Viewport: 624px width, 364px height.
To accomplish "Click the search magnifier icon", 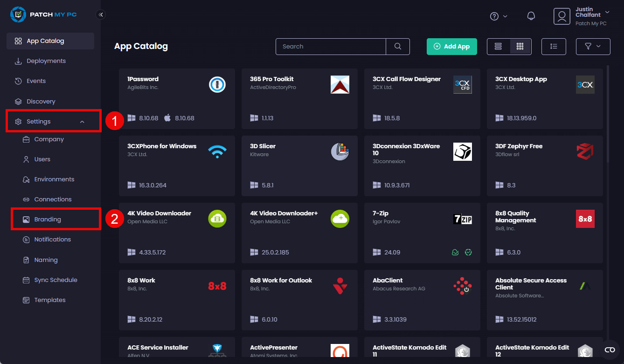I will point(398,47).
